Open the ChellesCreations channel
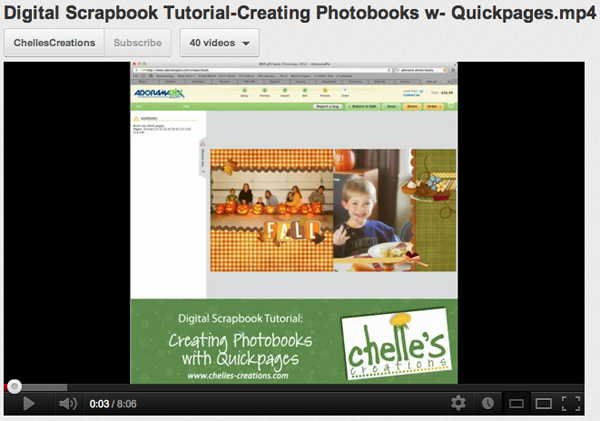 (54, 42)
